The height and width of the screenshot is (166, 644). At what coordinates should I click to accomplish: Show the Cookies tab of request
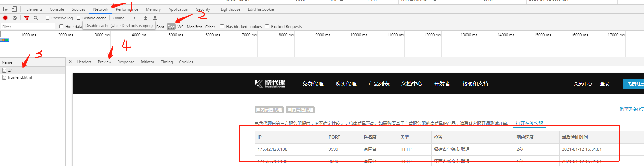(186, 62)
